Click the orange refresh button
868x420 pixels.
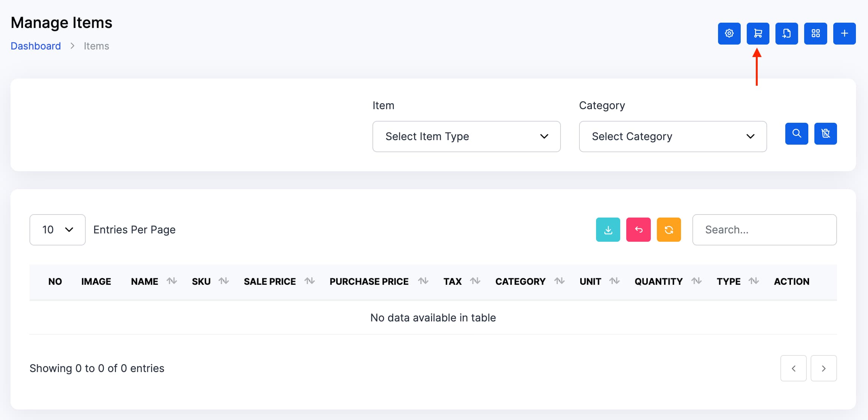(669, 230)
